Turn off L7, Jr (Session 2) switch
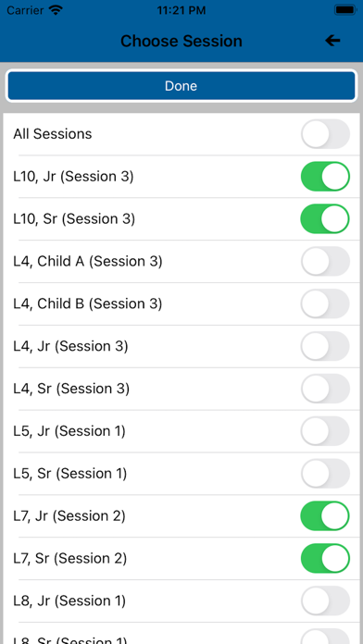The height and width of the screenshot is (644, 363). (x=325, y=516)
